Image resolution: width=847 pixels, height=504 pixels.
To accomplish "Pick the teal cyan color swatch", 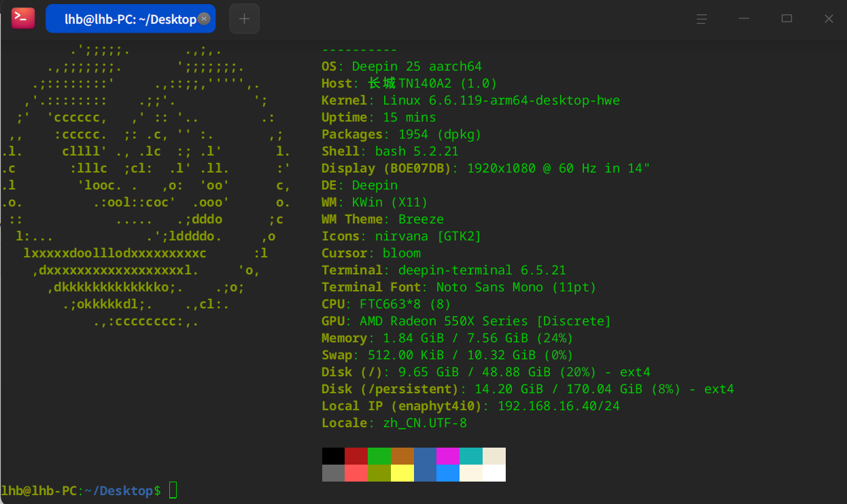I will pyautogui.click(x=471, y=456).
